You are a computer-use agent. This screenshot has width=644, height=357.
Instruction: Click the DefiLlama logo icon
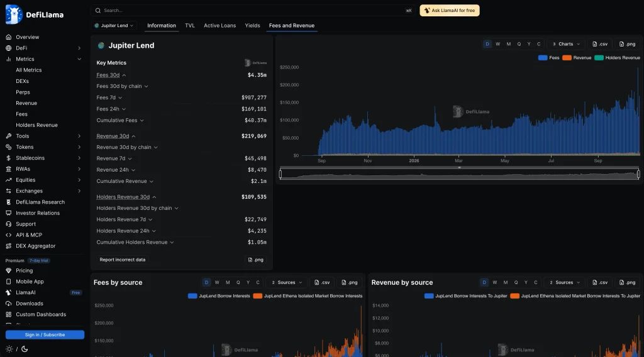pos(14,14)
